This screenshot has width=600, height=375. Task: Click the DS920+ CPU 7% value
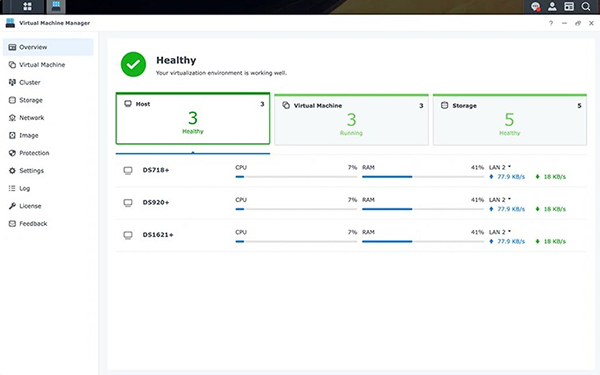pos(352,200)
